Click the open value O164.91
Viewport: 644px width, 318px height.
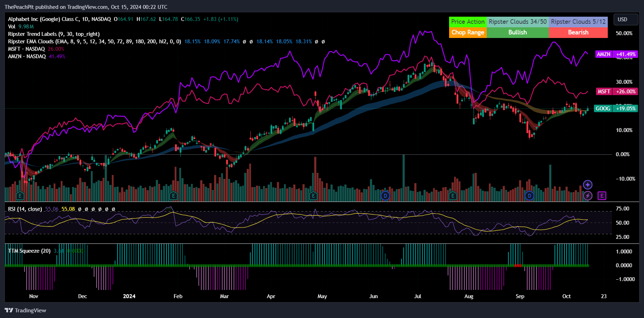click(x=124, y=19)
